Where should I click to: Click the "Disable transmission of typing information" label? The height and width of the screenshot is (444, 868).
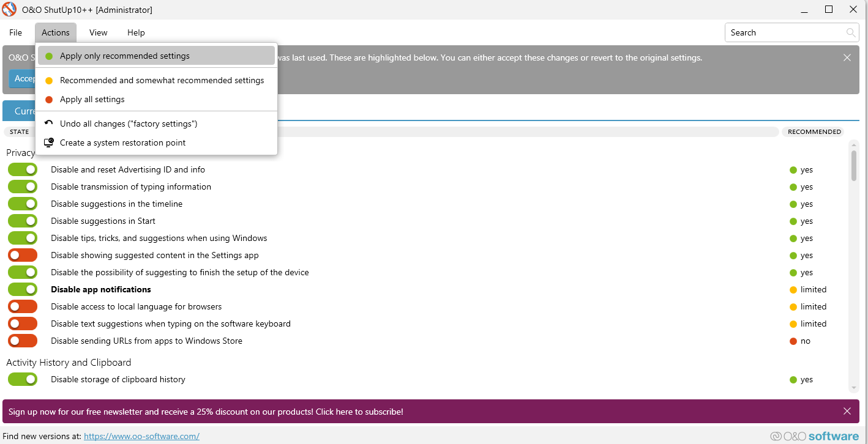pyautogui.click(x=131, y=187)
